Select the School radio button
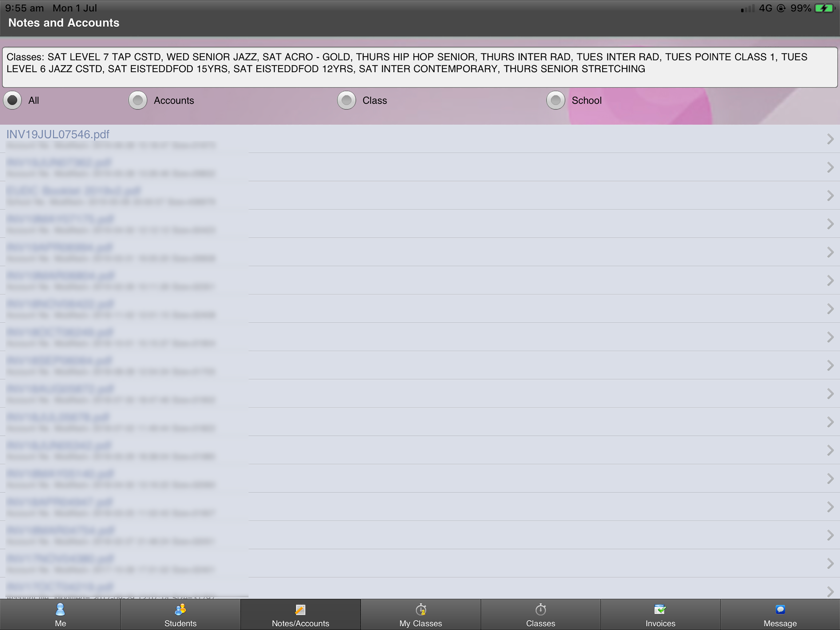 click(x=556, y=100)
